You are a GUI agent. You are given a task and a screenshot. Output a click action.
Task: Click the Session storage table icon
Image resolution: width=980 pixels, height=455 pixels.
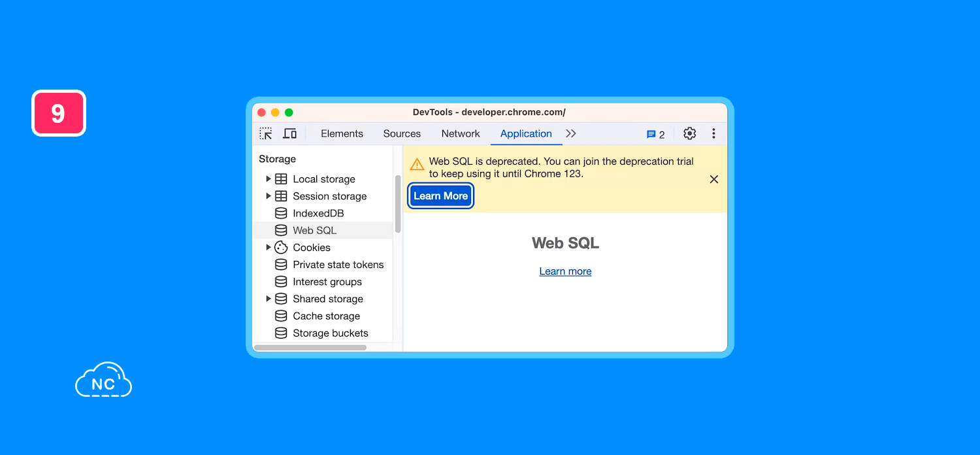(x=281, y=196)
